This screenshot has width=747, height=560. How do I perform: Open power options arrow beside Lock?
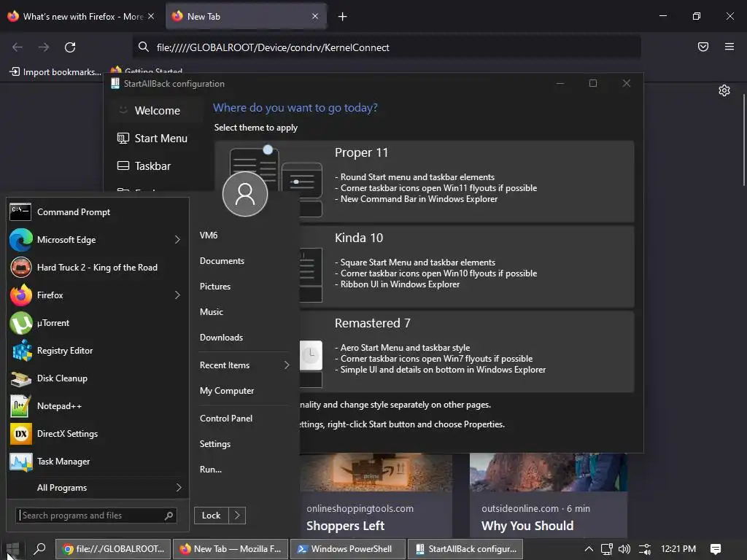[237, 516]
